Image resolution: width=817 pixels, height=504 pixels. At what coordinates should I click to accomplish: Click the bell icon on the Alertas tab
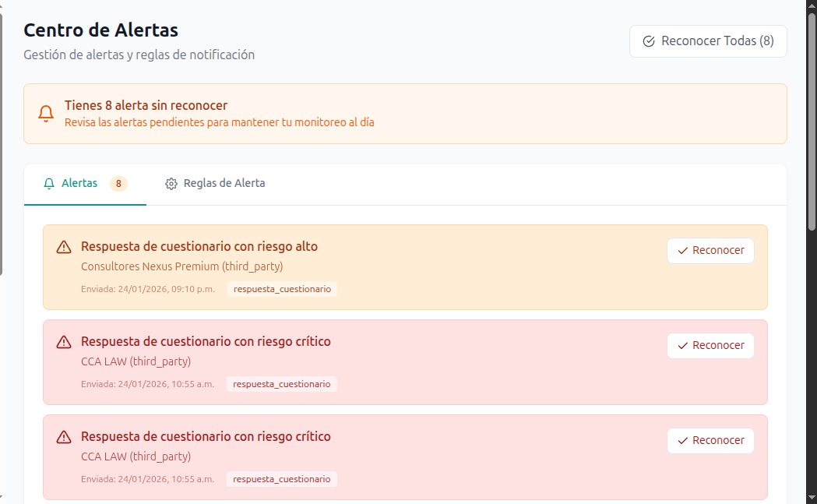tap(48, 183)
